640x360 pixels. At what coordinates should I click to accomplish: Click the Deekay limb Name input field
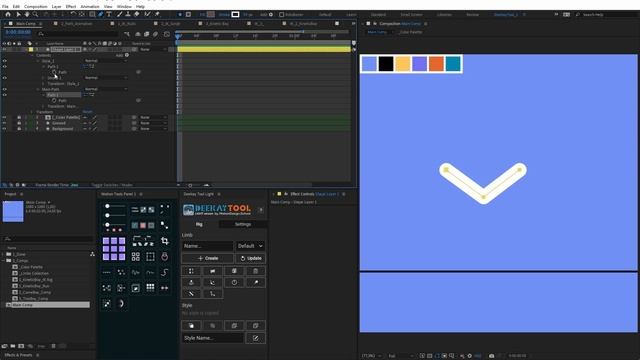coord(207,246)
